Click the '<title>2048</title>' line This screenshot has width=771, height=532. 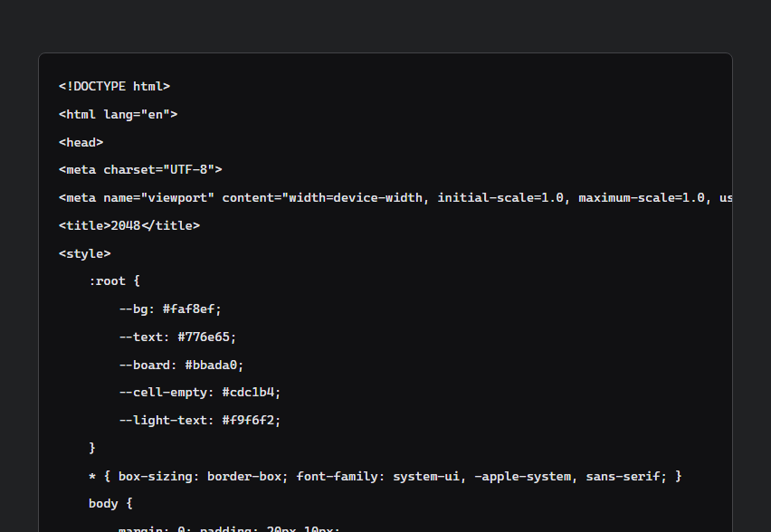129,225
